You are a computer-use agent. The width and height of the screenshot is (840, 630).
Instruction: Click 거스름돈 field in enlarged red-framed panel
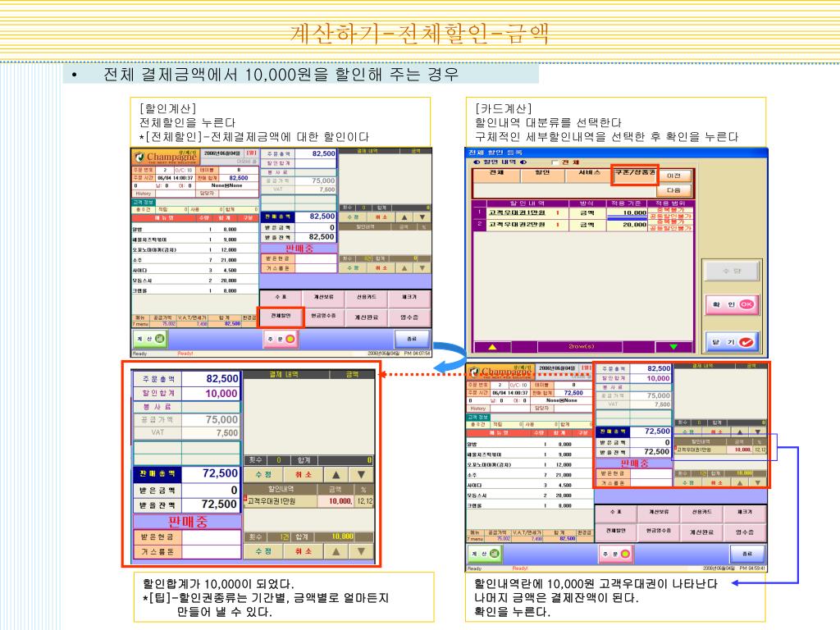[x=211, y=551]
